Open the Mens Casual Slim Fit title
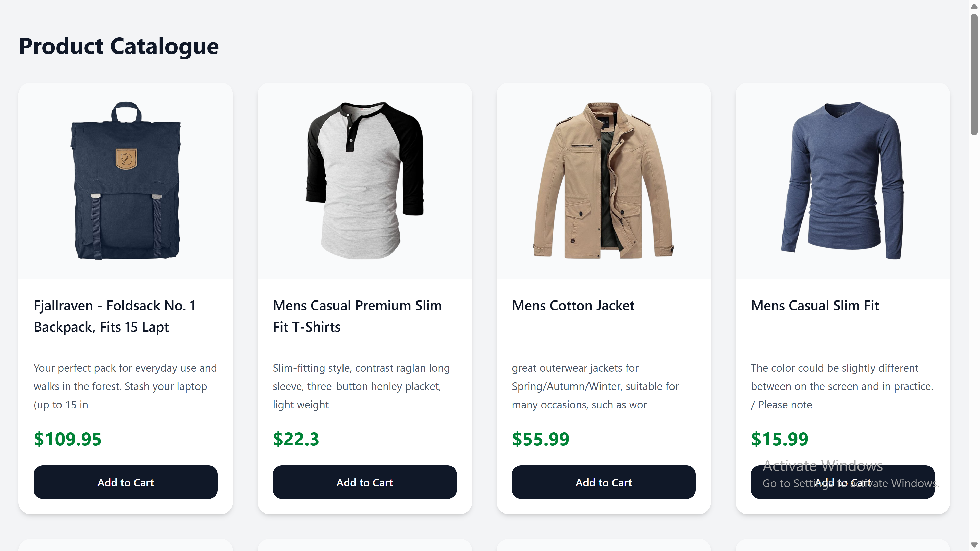980x551 pixels. tap(815, 305)
